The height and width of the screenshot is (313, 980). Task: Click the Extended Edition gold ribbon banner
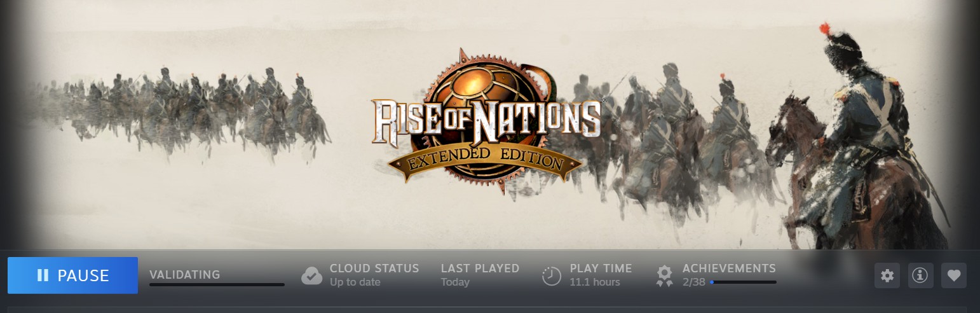(487, 161)
